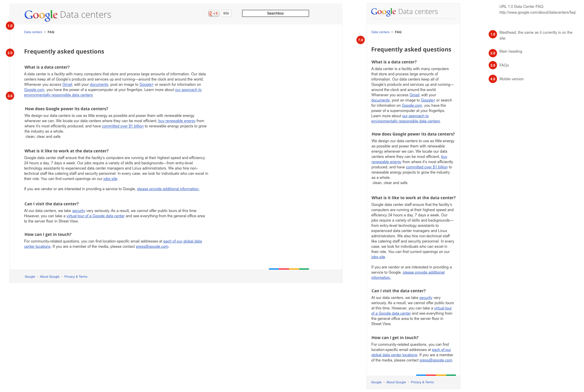
Task: Click the Google Data centers logo in desktop masthead
Action: point(67,15)
